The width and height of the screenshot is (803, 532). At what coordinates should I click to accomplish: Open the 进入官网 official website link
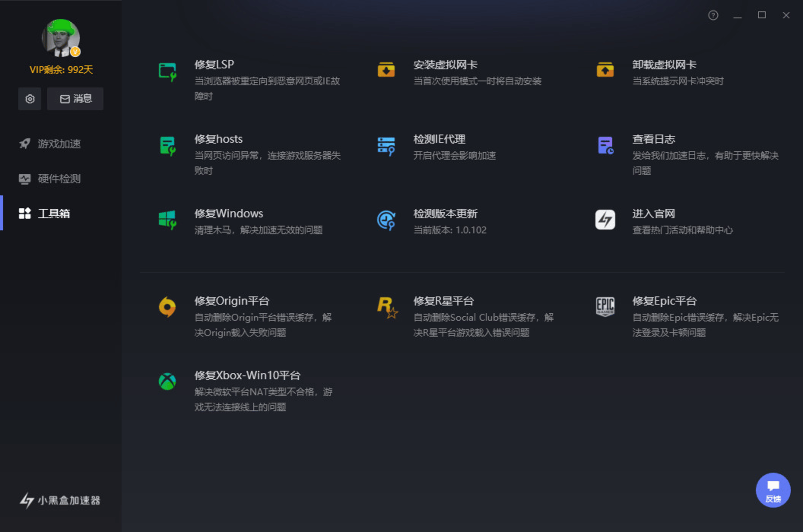tap(605, 220)
